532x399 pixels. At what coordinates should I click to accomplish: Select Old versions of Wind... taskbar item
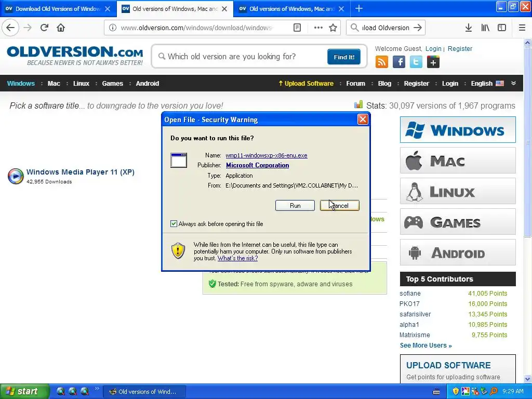[144, 392]
